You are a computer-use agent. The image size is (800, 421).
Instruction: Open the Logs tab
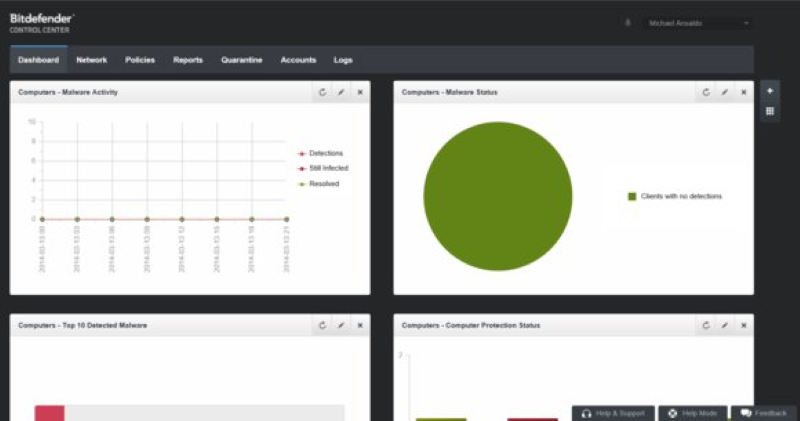pos(343,60)
